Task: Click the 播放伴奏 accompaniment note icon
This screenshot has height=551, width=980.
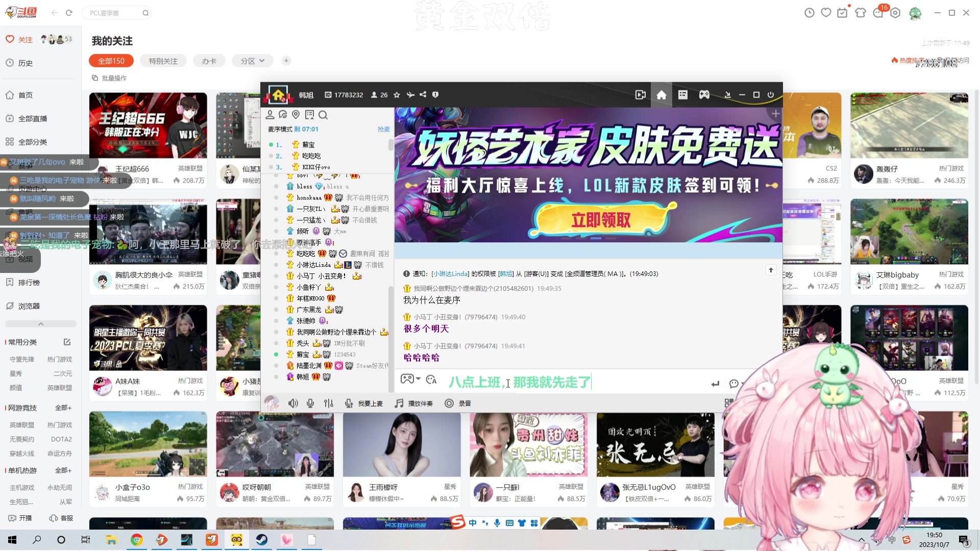Action: [399, 403]
